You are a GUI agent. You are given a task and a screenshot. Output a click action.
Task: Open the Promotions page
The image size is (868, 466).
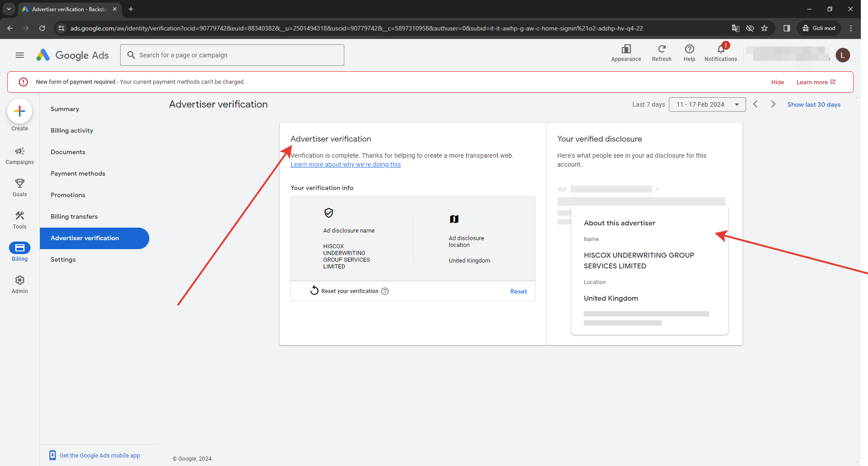tap(68, 195)
